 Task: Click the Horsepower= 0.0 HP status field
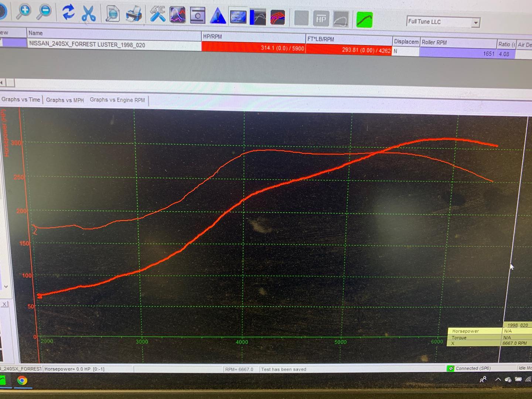point(88,369)
